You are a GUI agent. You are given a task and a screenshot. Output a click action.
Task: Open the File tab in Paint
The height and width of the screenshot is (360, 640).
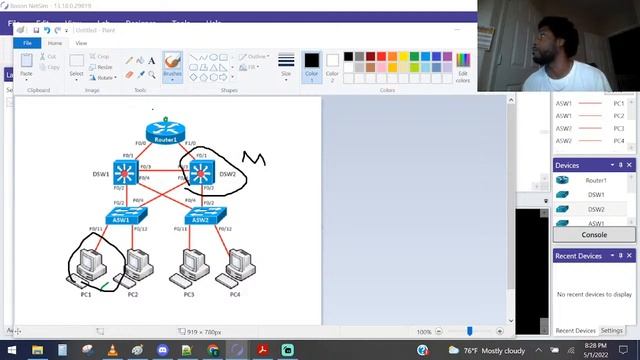(27, 43)
